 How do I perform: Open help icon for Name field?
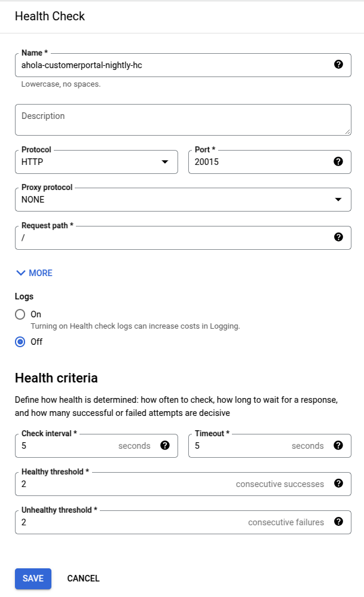point(338,65)
